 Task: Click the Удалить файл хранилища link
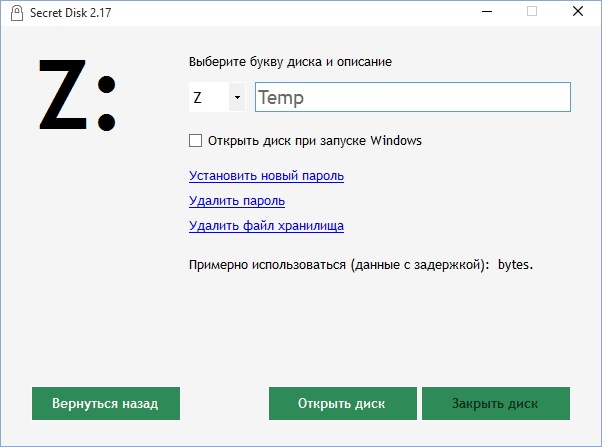point(266,226)
